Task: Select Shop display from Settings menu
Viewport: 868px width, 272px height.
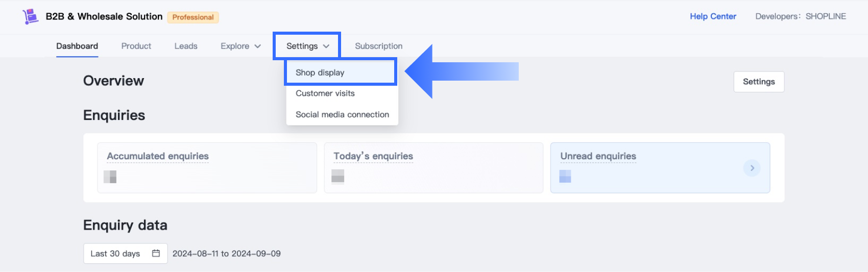Action: click(320, 72)
